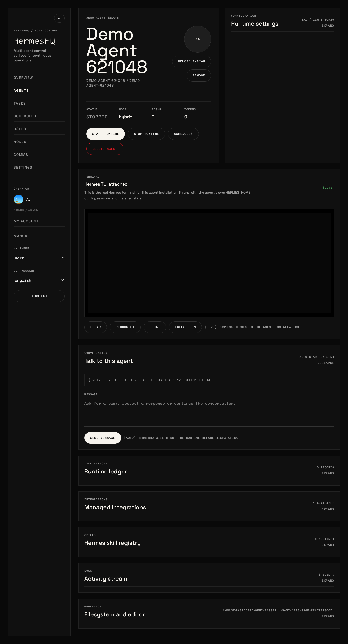The width and height of the screenshot is (348, 644).
Task: Collapse the Talk to this agent section
Action: click(x=326, y=363)
